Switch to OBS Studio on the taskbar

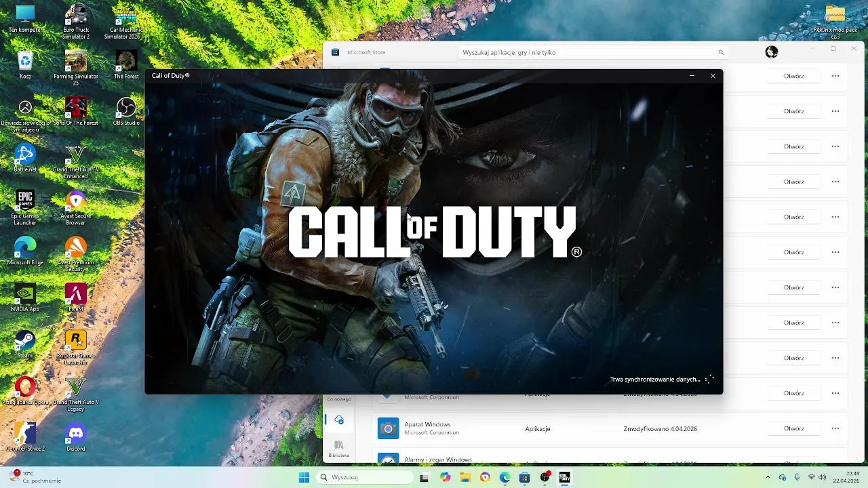[545, 477]
